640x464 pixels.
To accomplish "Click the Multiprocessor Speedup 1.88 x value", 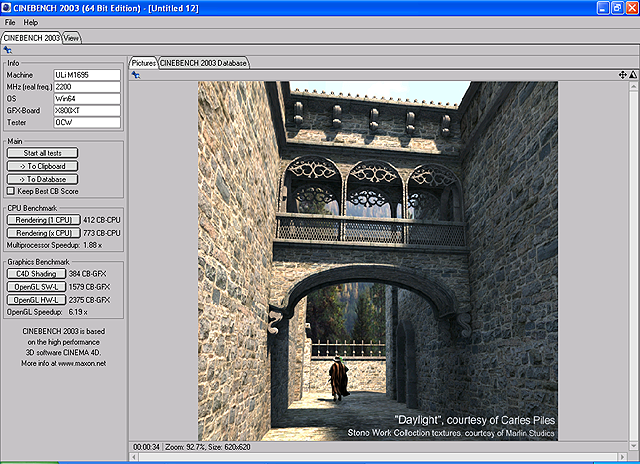I will point(93,245).
